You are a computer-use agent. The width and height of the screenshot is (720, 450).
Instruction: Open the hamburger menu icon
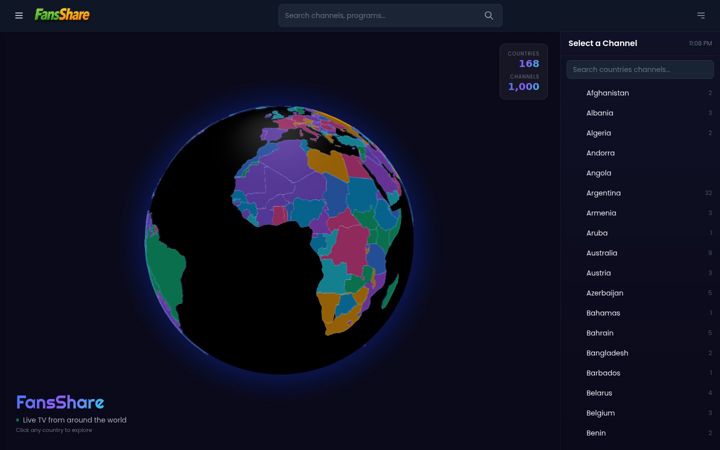[19, 16]
